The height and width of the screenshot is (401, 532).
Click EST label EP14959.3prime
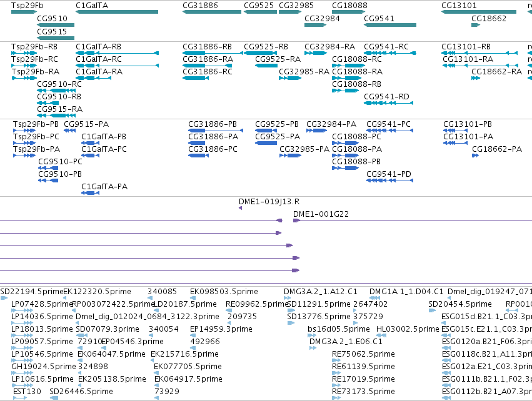tap(221, 329)
